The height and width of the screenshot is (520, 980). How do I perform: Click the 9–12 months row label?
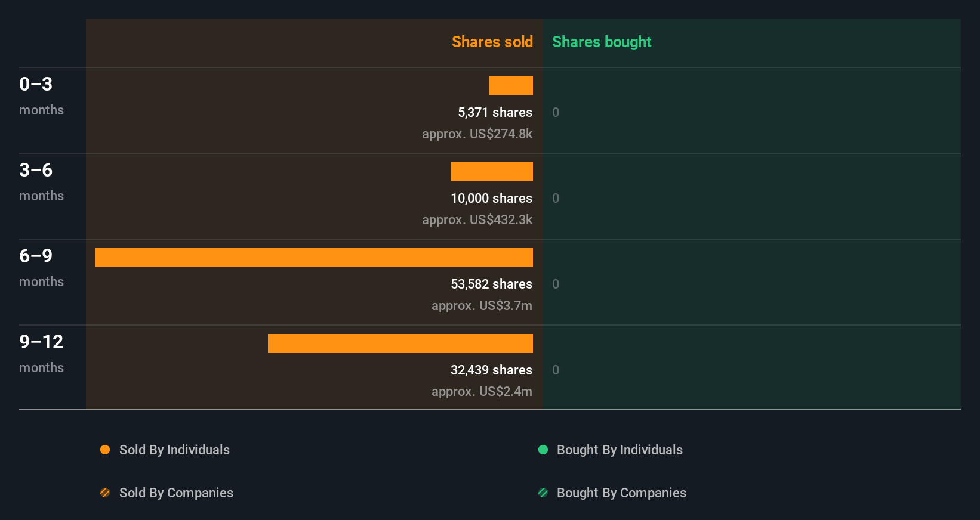41,353
